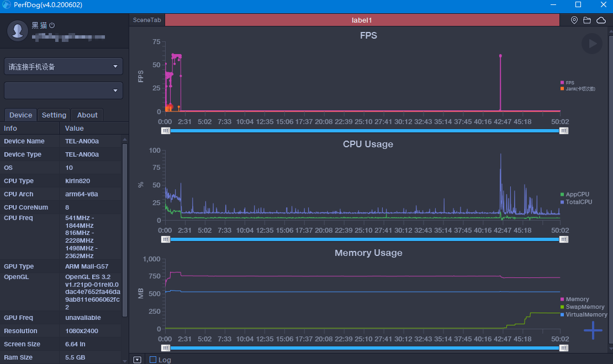Click the FPS chart timeline range slider

[364, 131]
